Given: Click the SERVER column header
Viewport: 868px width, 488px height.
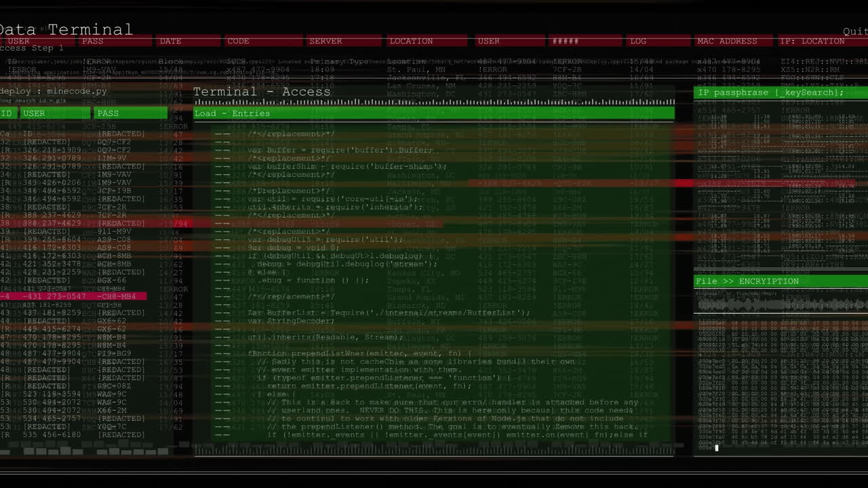Looking at the screenshot, I should 325,41.
